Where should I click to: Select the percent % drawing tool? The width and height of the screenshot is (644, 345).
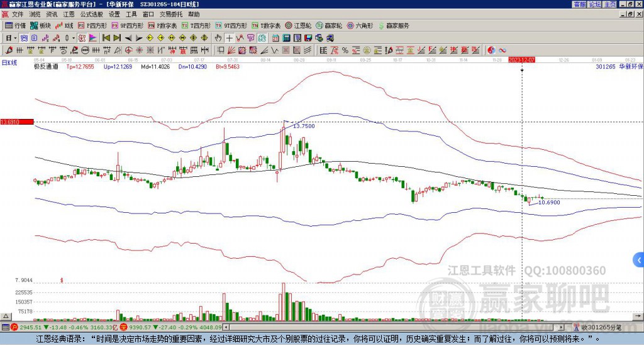point(345,50)
